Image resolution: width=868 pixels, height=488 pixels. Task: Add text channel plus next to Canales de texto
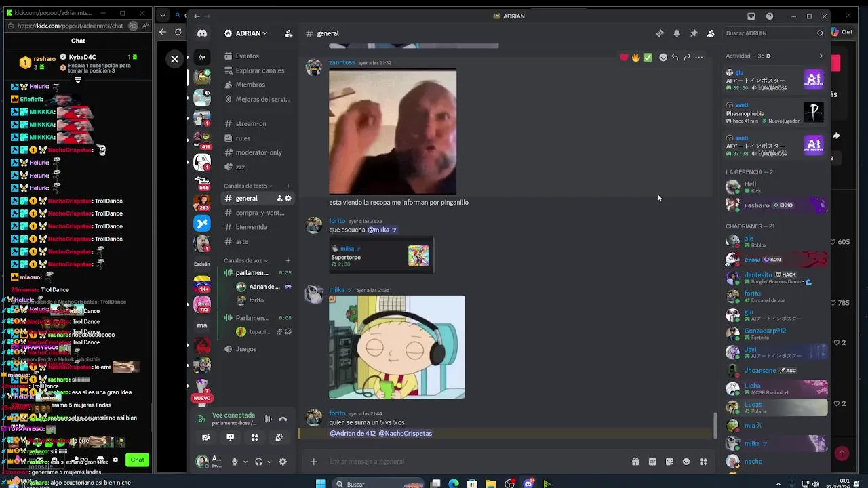[288, 186]
